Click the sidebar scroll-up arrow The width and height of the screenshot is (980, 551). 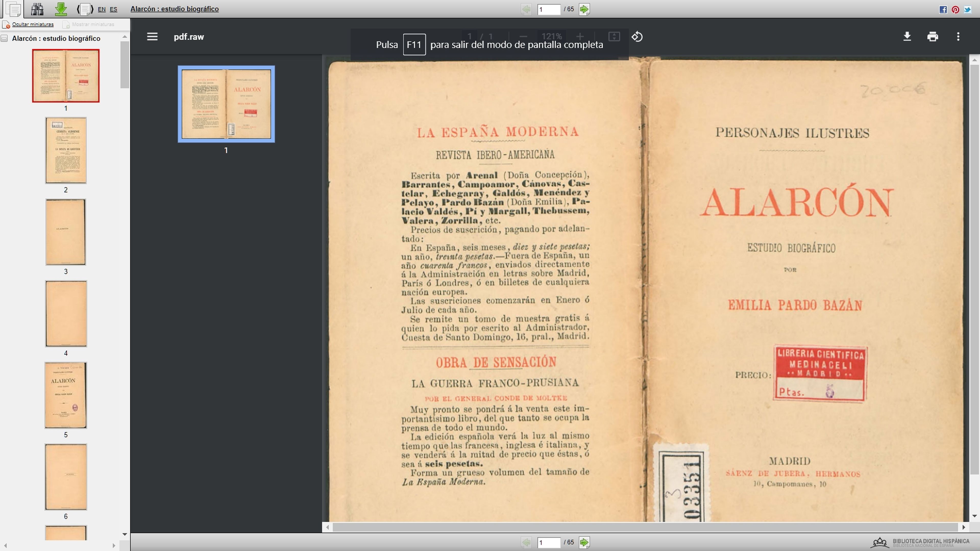pyautogui.click(x=125, y=37)
